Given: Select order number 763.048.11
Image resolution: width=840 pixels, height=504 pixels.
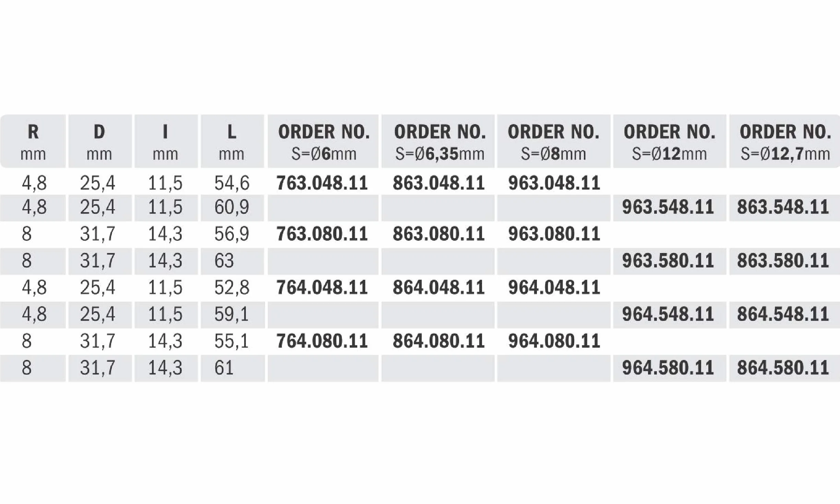Looking at the screenshot, I should 322,183.
